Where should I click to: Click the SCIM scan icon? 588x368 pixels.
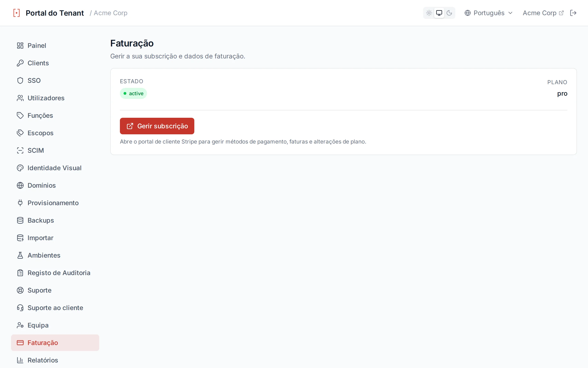[20, 150]
